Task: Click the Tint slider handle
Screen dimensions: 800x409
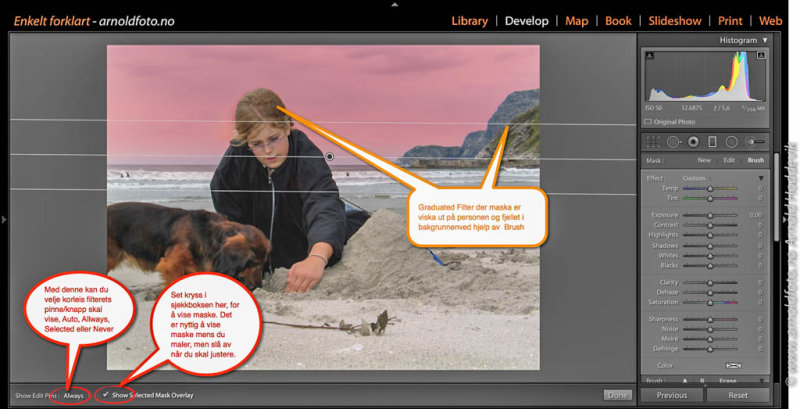Action: (x=710, y=198)
